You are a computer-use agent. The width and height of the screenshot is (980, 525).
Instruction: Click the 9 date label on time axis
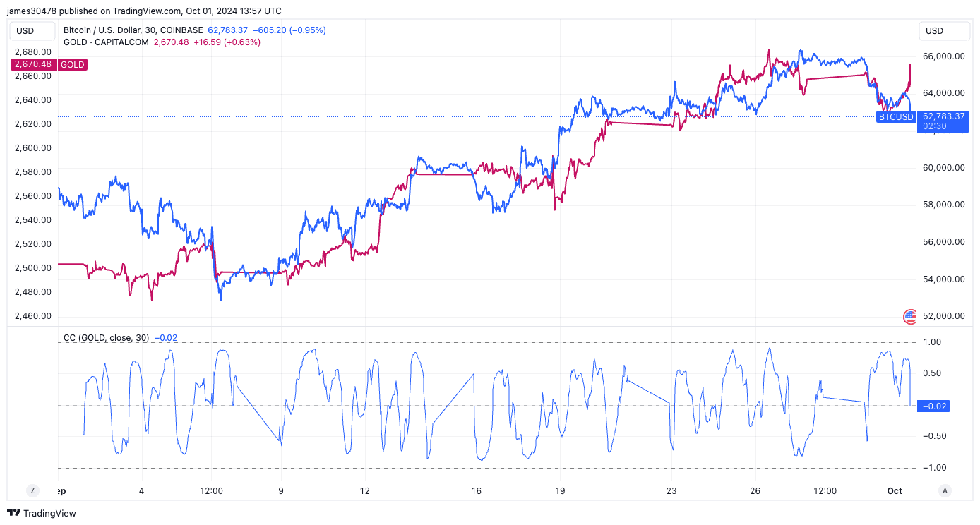click(x=281, y=490)
